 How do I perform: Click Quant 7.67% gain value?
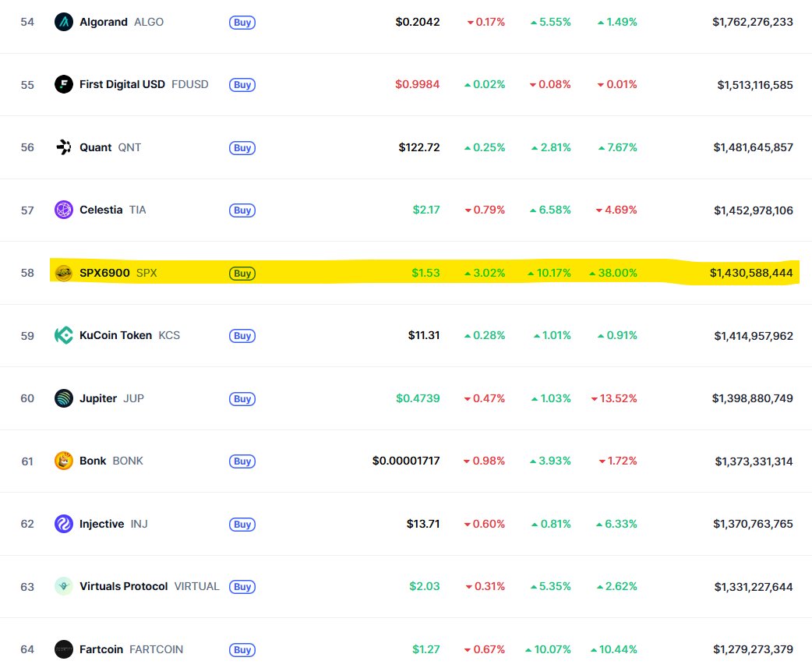click(x=618, y=147)
